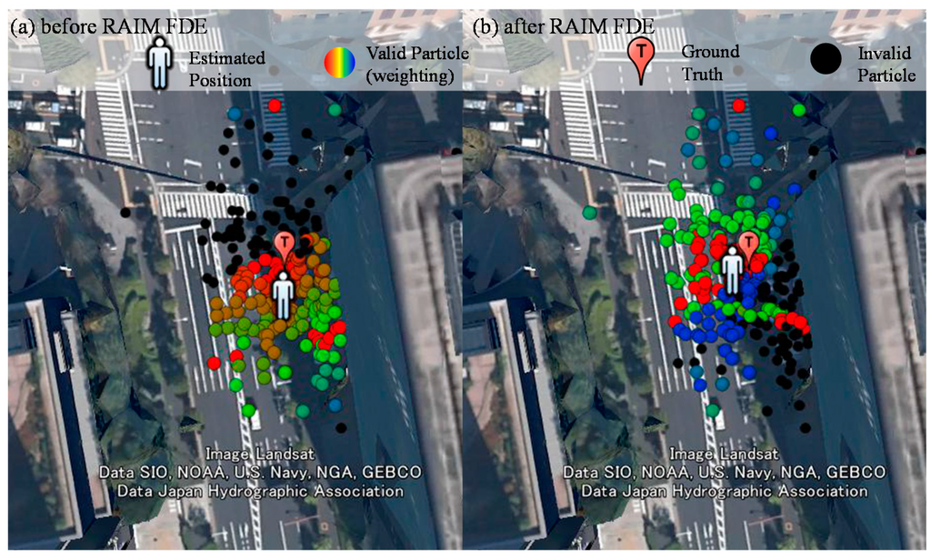Click the Ground Truth pin in legend
Screen dimensions: 931x560
pyautogui.click(x=641, y=60)
